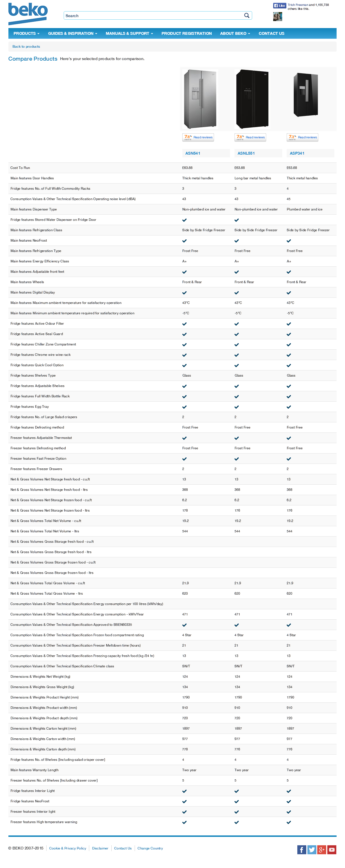This screenshot has height=868, width=345.
Task: Open the Google Plus icon in footer
Action: click(322, 849)
